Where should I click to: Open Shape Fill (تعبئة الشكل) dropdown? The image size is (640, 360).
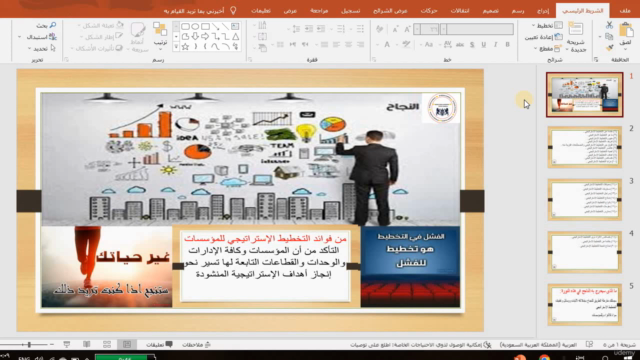click(x=101, y=26)
